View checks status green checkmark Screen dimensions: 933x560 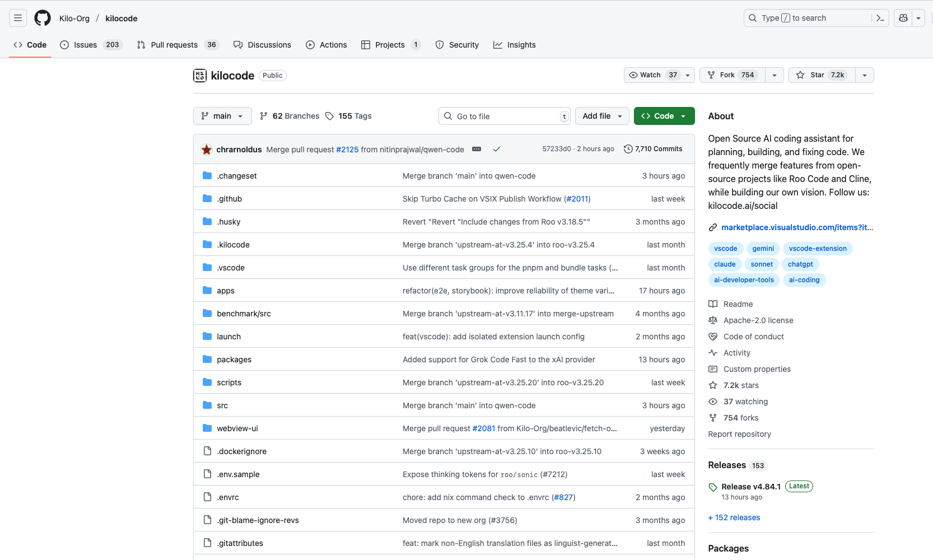[497, 150]
